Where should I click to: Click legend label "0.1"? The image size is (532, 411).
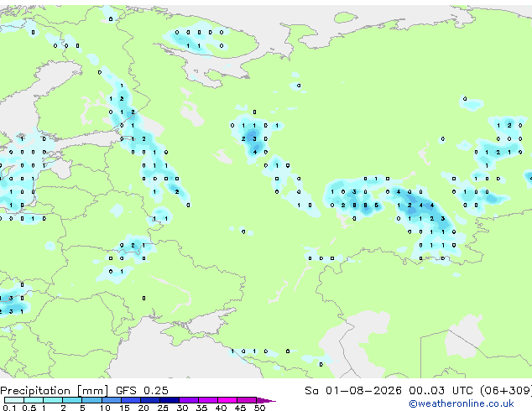pyautogui.click(x=9, y=408)
